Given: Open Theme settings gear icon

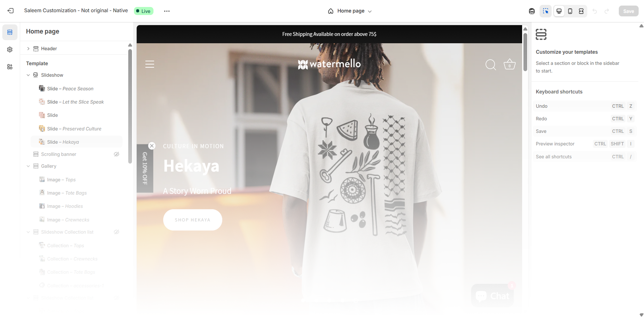Looking at the screenshot, I should click(10, 50).
